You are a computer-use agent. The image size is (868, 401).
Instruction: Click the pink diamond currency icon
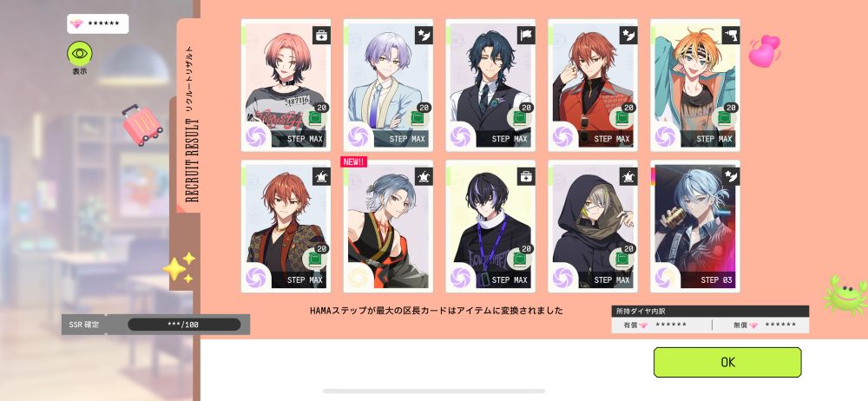(x=76, y=23)
